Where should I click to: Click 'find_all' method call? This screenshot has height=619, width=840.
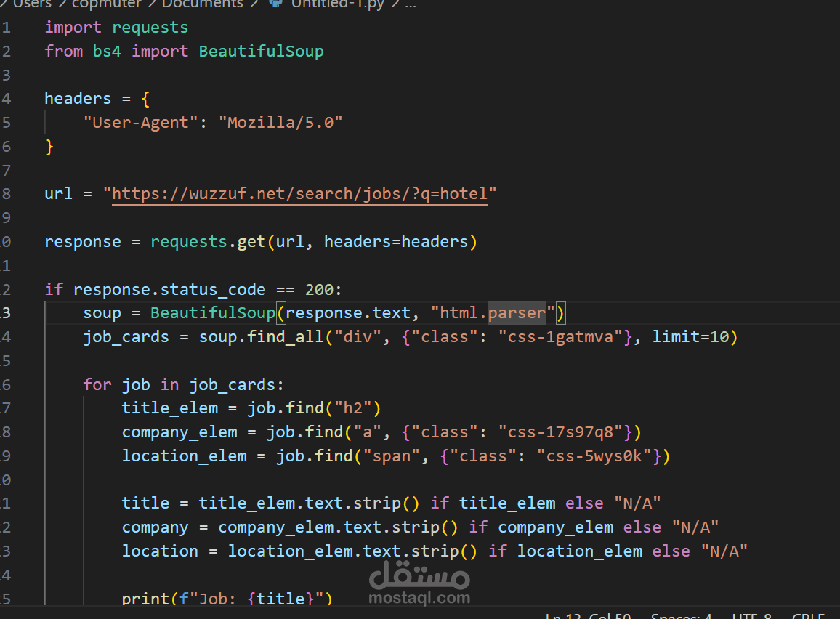[x=285, y=337]
